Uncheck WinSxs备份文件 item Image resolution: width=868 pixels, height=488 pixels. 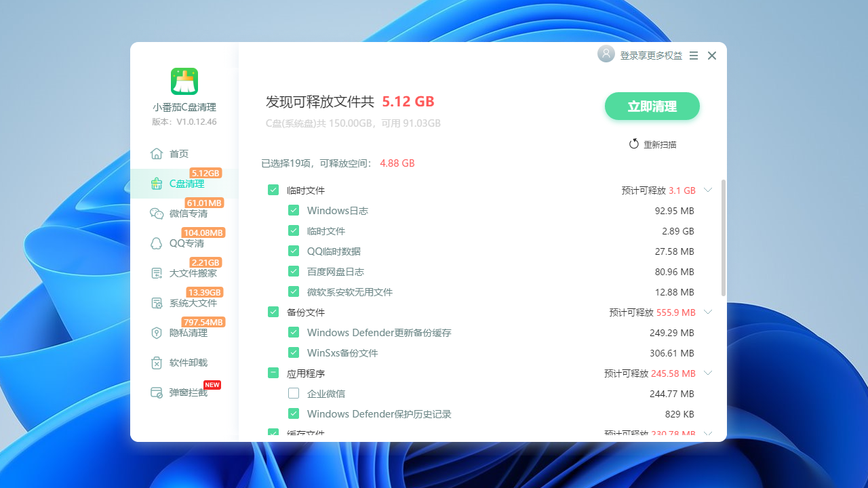coord(294,352)
